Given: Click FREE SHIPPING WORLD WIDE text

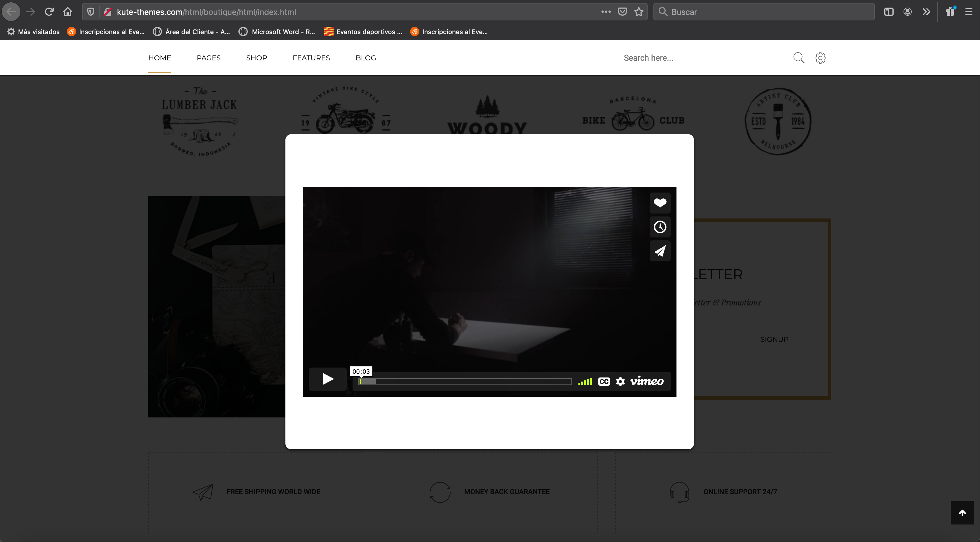Looking at the screenshot, I should coord(273,492).
